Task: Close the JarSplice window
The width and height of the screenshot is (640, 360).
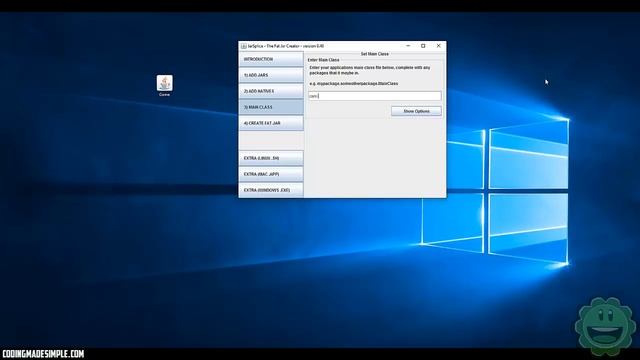Action: coord(439,46)
